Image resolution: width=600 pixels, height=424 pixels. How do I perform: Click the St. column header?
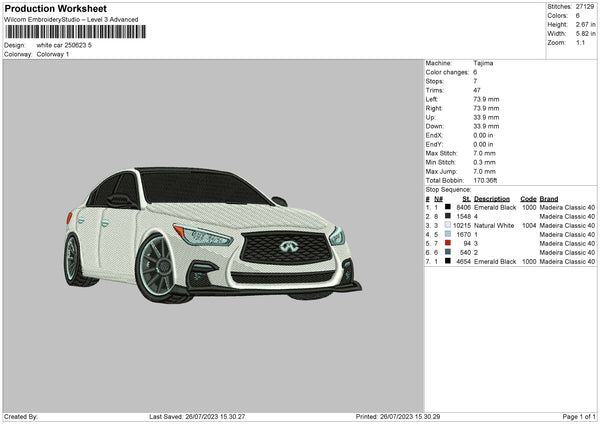tap(466, 198)
